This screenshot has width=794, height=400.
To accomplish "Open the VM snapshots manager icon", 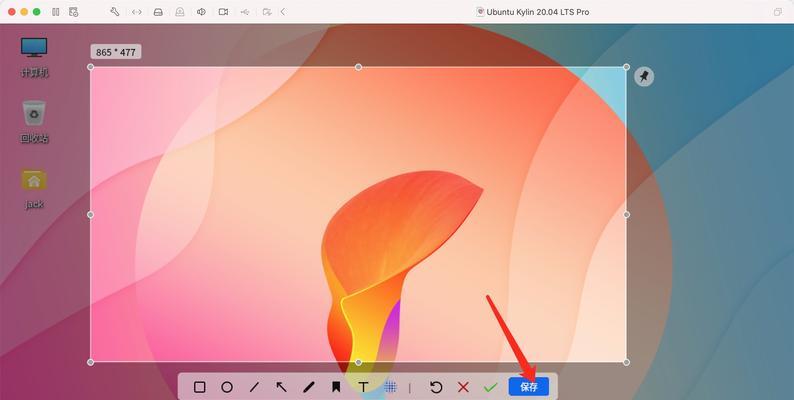I will 73,12.
